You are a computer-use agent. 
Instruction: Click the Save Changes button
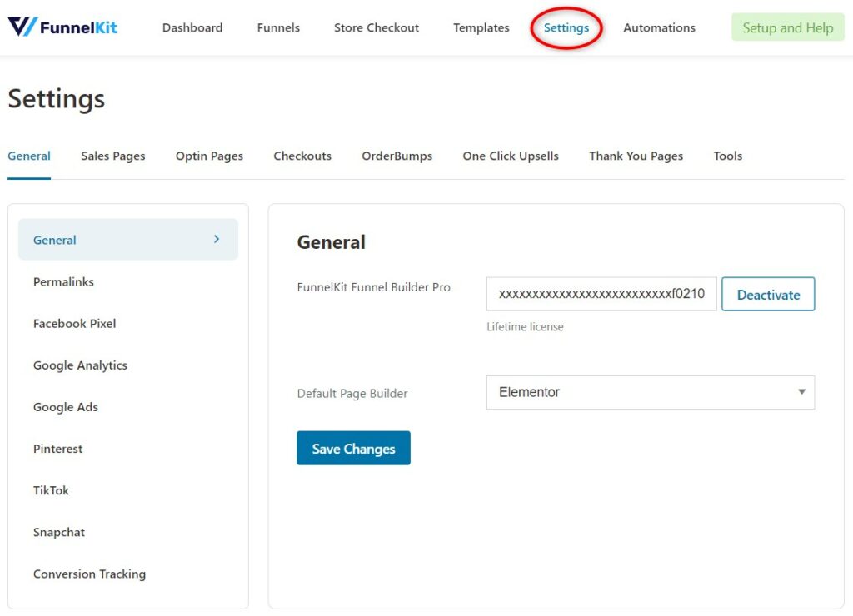[353, 449]
